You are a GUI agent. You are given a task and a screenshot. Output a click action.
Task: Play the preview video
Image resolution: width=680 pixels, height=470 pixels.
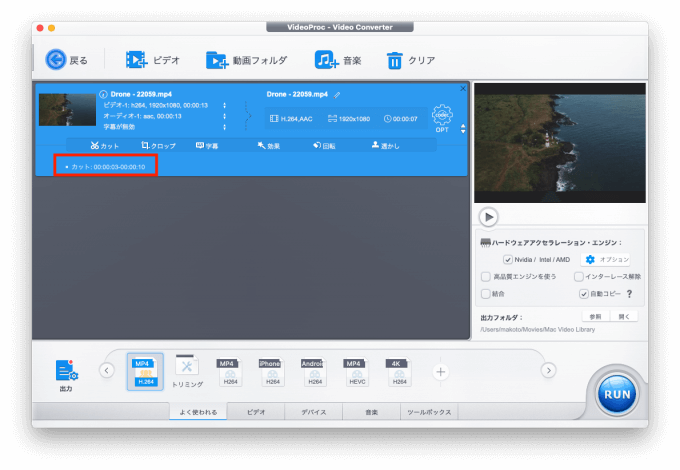pos(489,217)
